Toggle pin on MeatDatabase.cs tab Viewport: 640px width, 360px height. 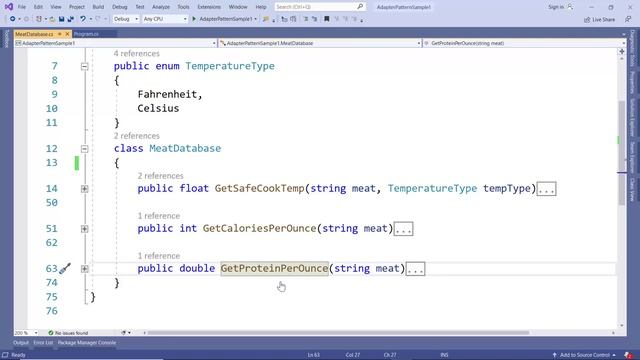pos(60,34)
